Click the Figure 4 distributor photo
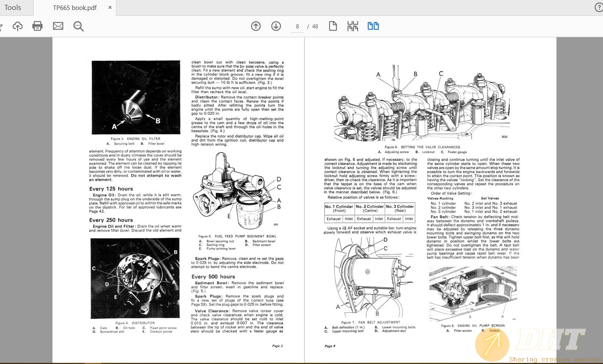The image size is (603, 364). 135,278
